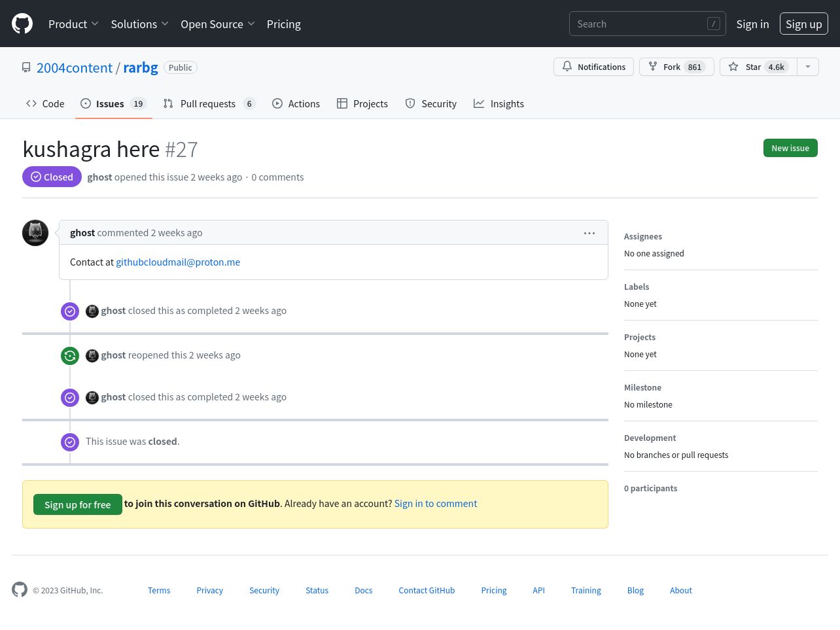Click the Public visibility label
This screenshot has height=630, width=840.
click(181, 67)
